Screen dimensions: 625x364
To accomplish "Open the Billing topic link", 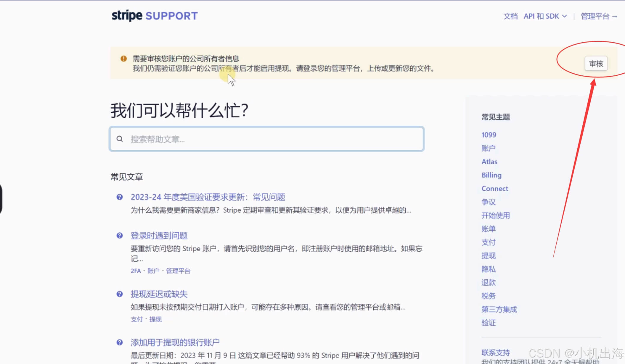I will coord(491,175).
